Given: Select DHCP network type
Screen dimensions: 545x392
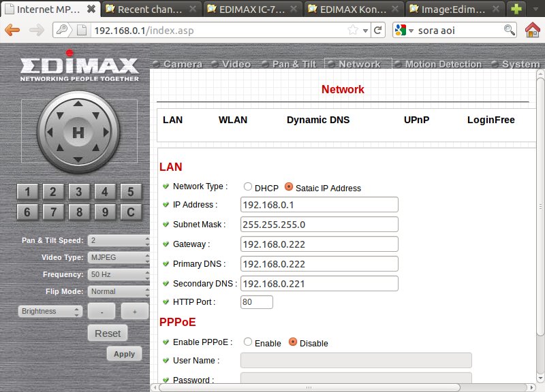Looking at the screenshot, I should pos(248,187).
